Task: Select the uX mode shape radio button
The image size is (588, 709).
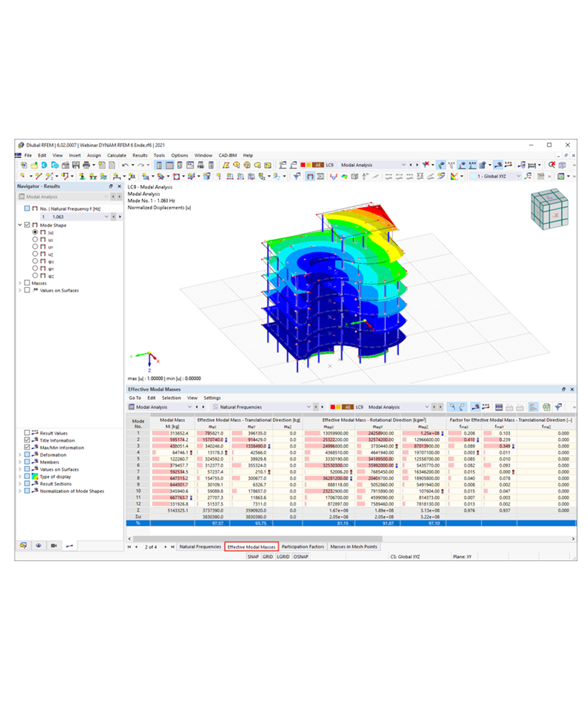Action: pos(35,239)
